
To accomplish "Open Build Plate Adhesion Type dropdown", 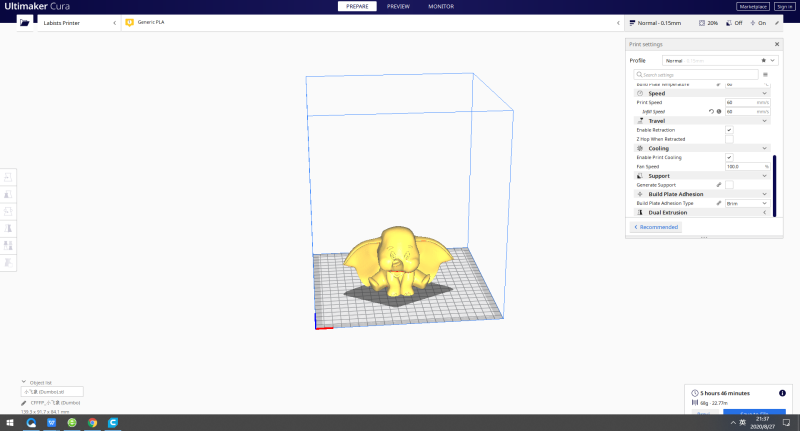I will (747, 203).
